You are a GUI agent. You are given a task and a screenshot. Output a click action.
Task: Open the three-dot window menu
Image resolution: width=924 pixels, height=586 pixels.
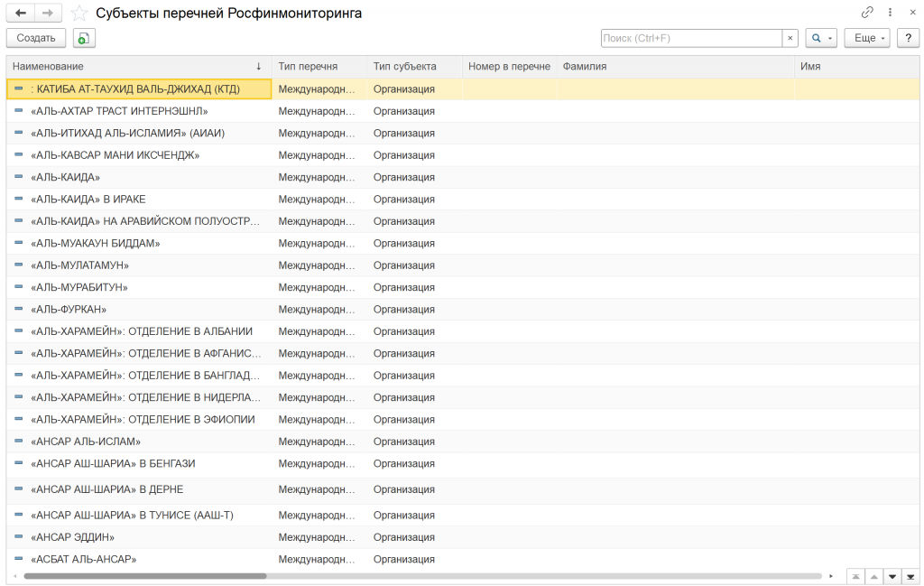click(891, 13)
